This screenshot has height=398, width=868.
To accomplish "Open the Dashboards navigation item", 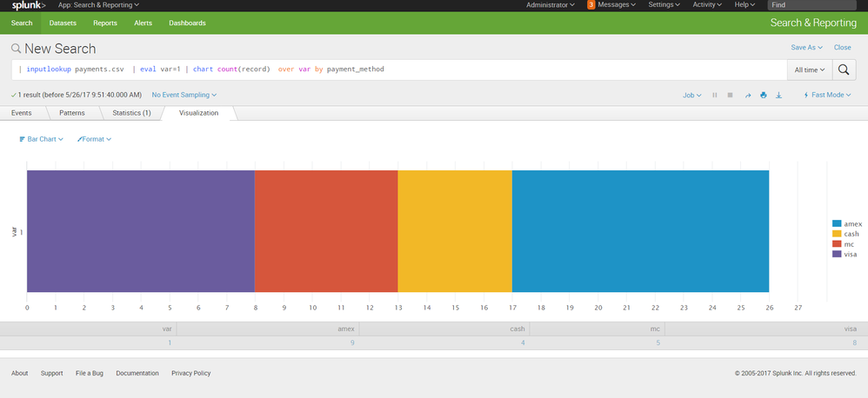I will coord(187,23).
